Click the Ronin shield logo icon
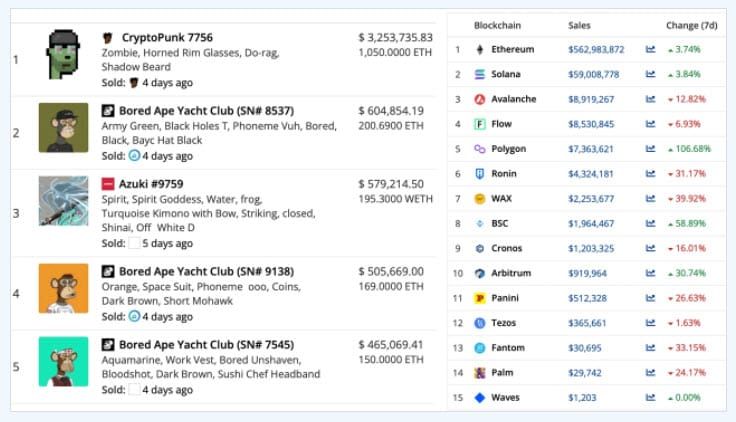Screen dimensions: 736x422 pyautogui.click(x=479, y=174)
